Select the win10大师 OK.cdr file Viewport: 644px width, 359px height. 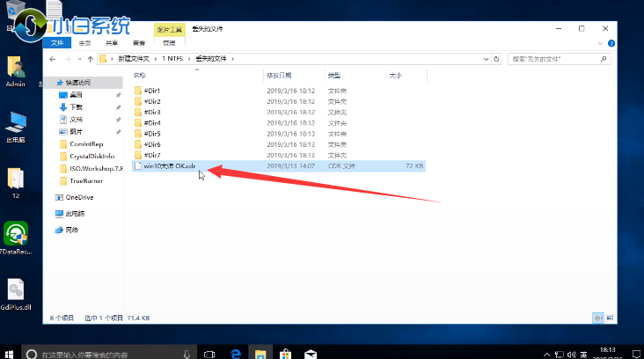(x=166, y=165)
